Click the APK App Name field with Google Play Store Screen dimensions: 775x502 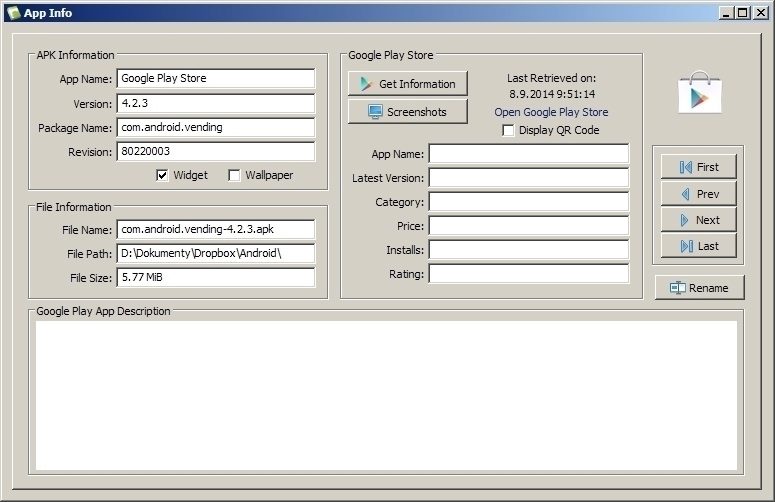coord(215,79)
